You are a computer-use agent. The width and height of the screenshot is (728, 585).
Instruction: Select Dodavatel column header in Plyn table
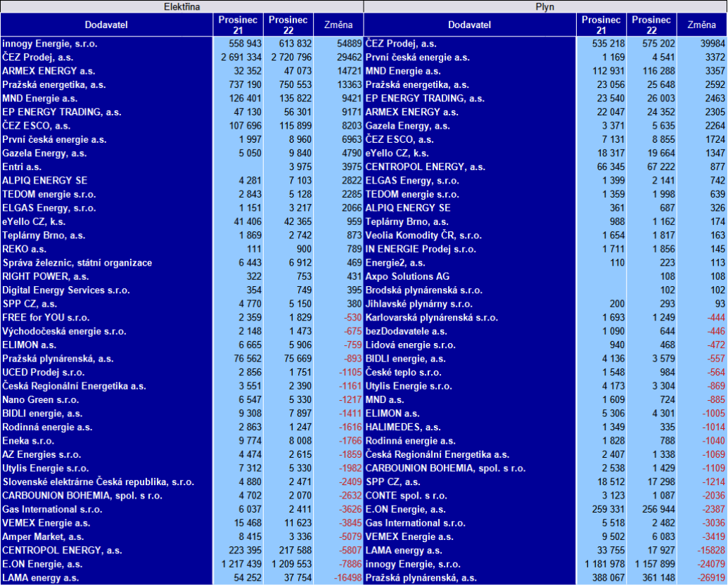[x=469, y=25]
